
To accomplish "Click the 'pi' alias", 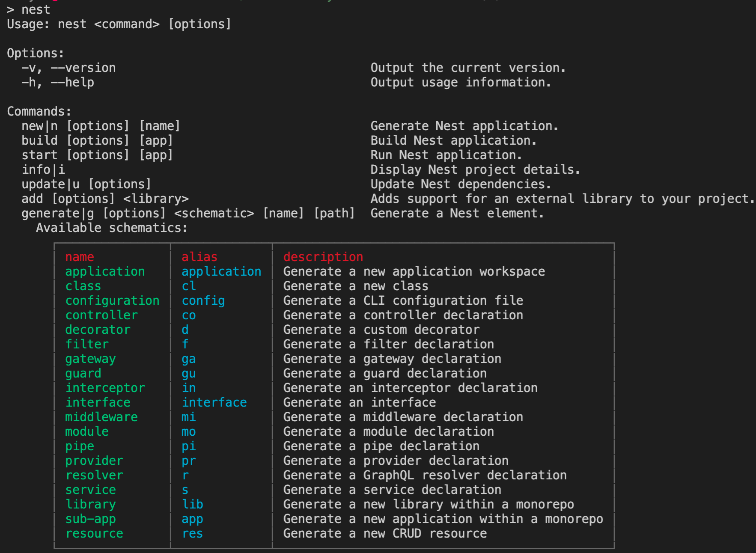I will click(189, 446).
